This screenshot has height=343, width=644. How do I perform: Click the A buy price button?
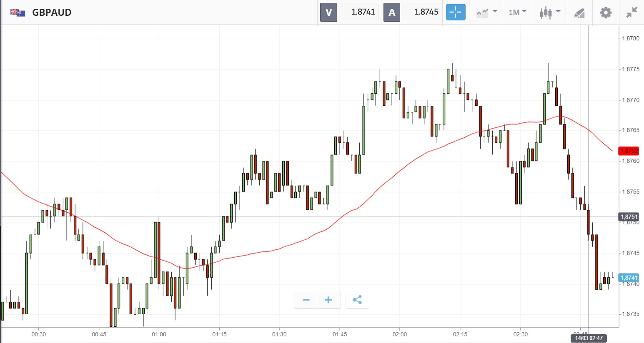pos(392,12)
